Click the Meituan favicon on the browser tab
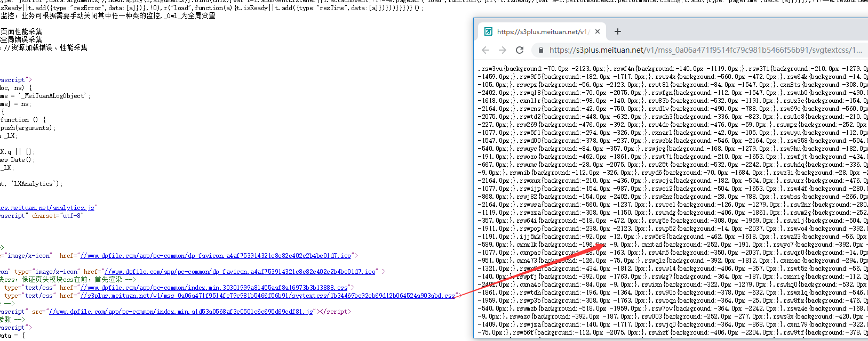Image resolution: width=868 pixels, height=341 pixels. (488, 31)
